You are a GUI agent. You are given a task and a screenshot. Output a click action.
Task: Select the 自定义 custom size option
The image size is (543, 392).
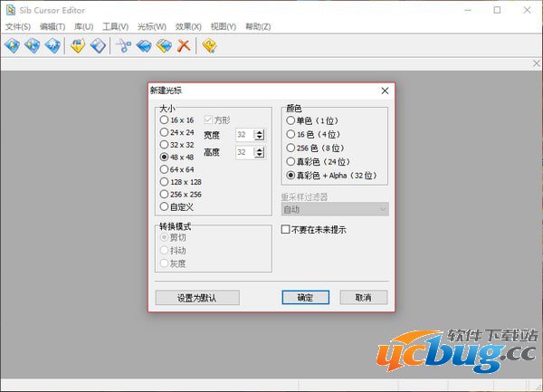point(176,207)
